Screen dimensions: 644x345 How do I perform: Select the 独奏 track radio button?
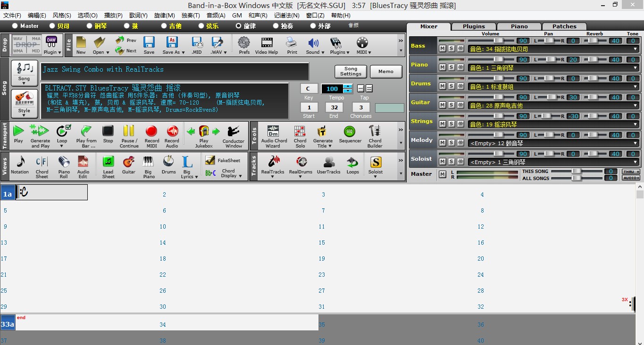point(276,26)
